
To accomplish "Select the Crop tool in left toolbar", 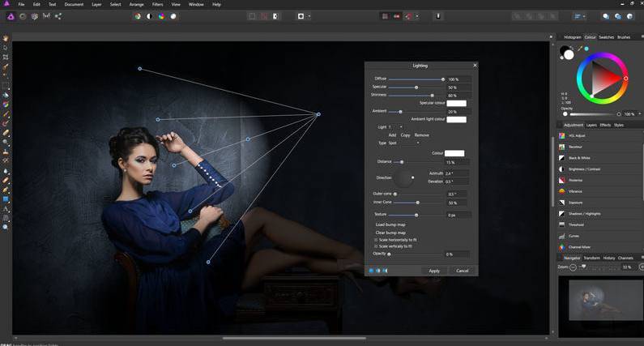I will click(x=6, y=58).
